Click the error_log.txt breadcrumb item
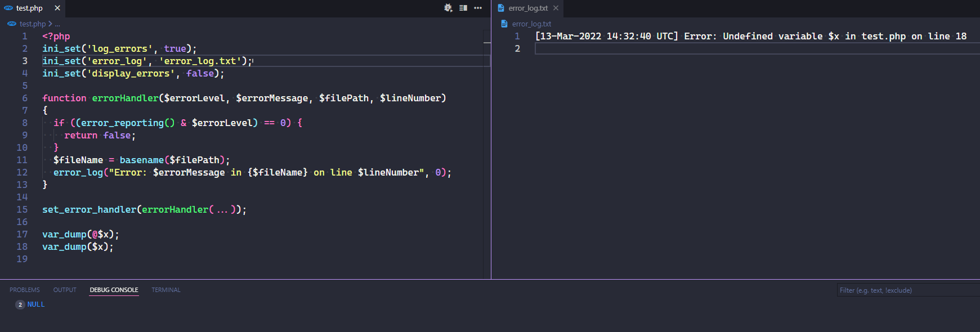 (531, 24)
